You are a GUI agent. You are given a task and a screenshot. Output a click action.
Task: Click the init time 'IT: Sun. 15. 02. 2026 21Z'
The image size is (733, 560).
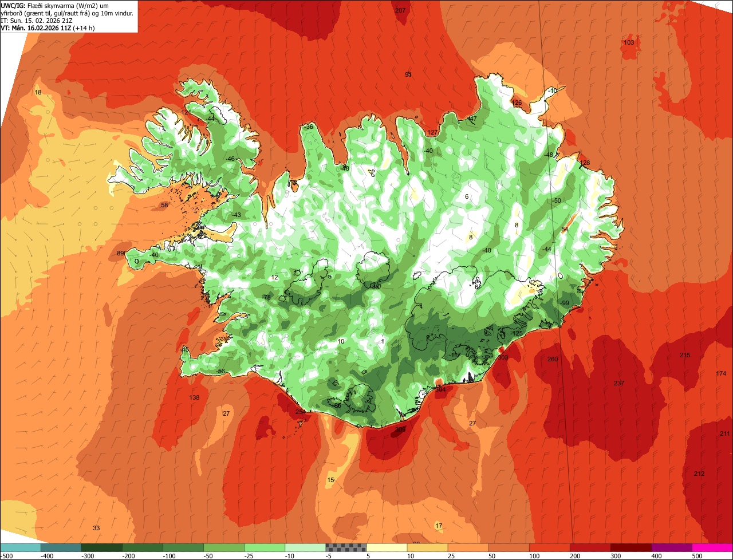pyautogui.click(x=36, y=20)
